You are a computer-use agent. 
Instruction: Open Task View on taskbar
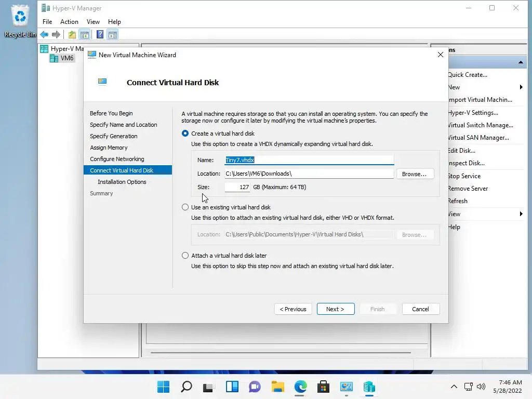(x=209, y=387)
